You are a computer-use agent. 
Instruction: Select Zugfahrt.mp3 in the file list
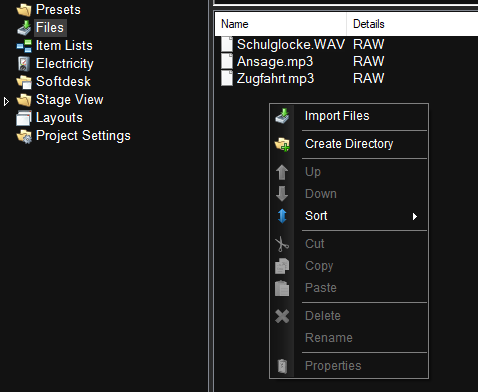[x=275, y=79]
